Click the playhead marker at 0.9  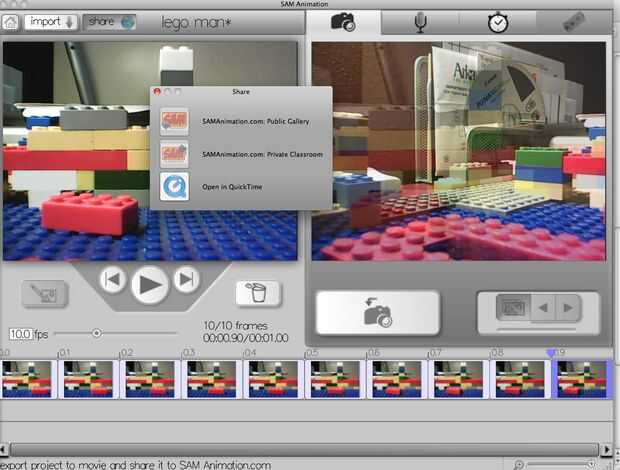[x=551, y=353]
